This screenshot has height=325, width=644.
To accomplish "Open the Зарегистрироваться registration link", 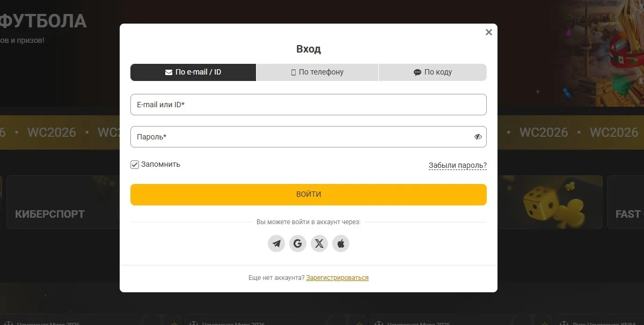I will pos(338,278).
